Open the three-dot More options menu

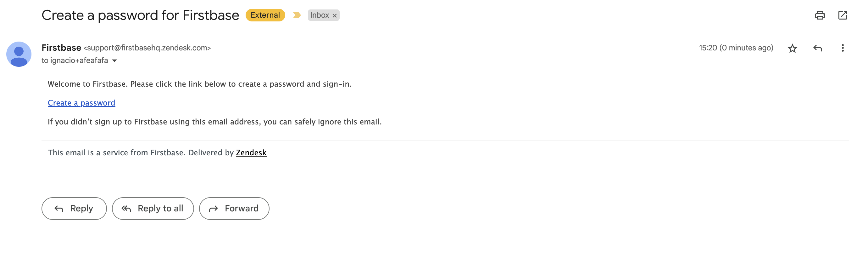point(843,48)
